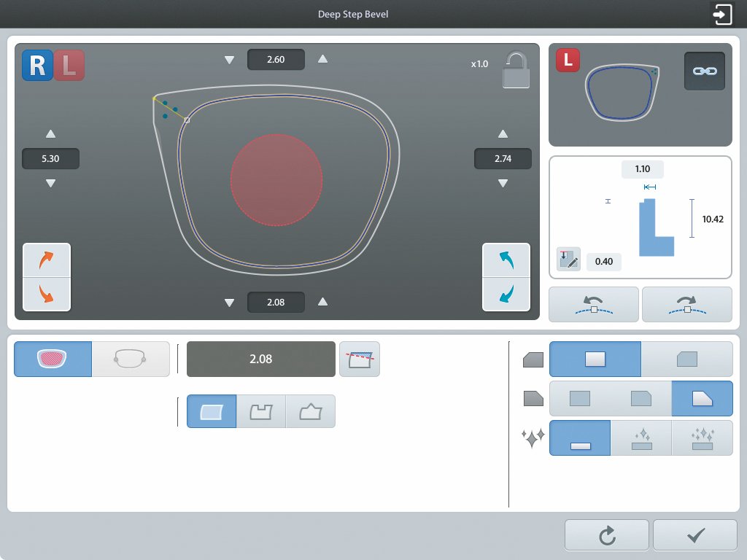The height and width of the screenshot is (560, 747).
Task: Click the chain link mirror icon
Action: click(704, 71)
